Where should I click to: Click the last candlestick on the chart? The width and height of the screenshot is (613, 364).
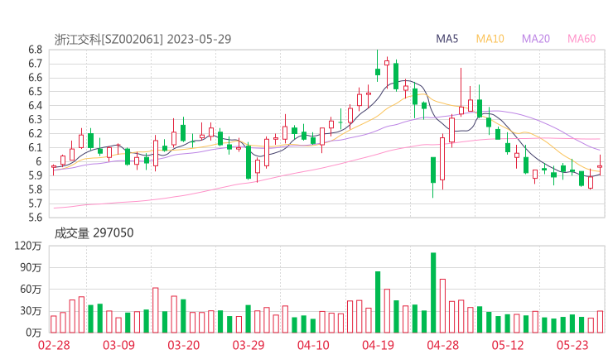tap(600, 167)
